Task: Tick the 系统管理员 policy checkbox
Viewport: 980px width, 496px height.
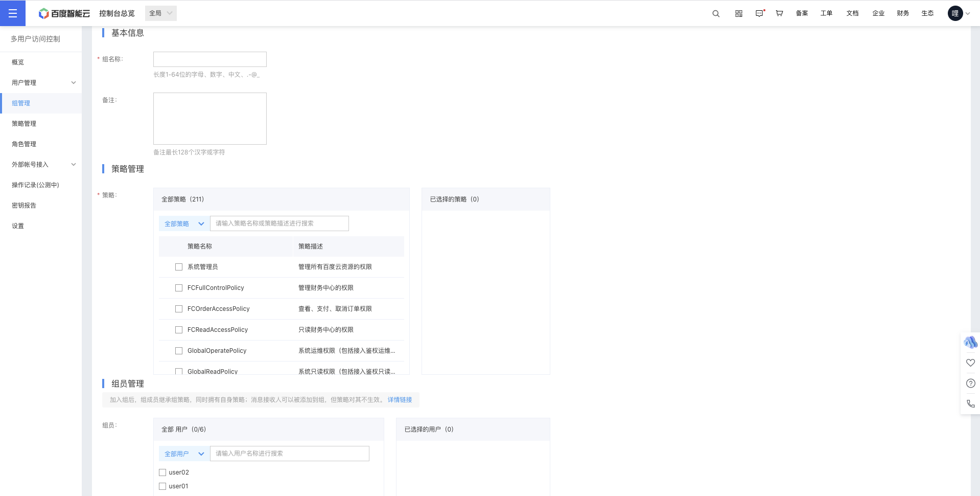Action: click(x=179, y=267)
